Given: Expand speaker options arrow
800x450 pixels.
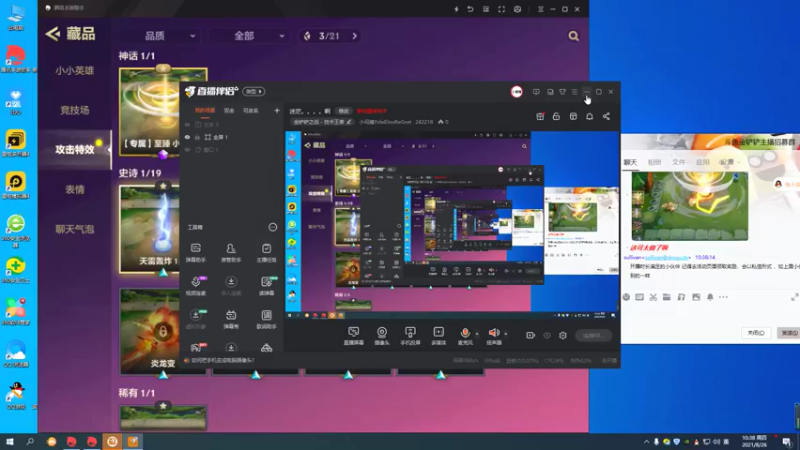Looking at the screenshot, I should (506, 334).
